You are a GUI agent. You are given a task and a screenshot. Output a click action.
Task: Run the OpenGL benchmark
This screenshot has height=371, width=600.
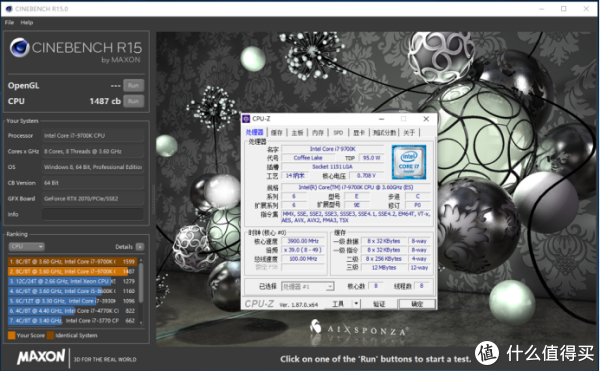[x=134, y=86]
